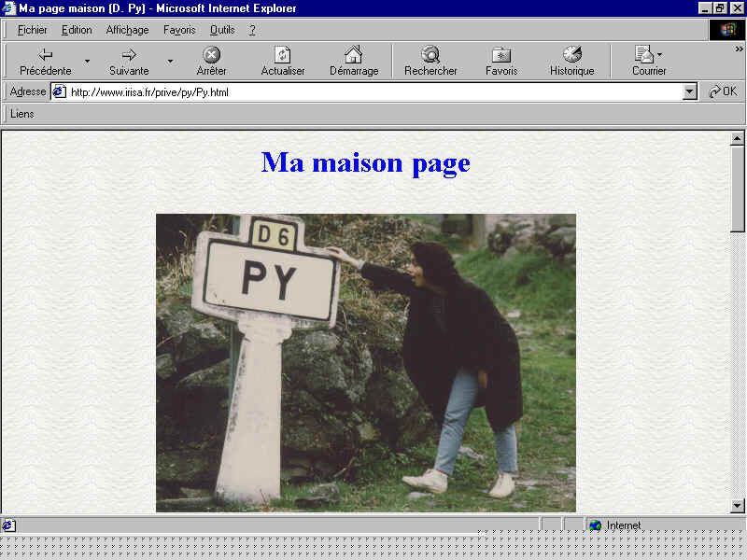This screenshot has height=560, width=747.
Task: Click the 'Ma maison page' heading
Action: [366, 162]
